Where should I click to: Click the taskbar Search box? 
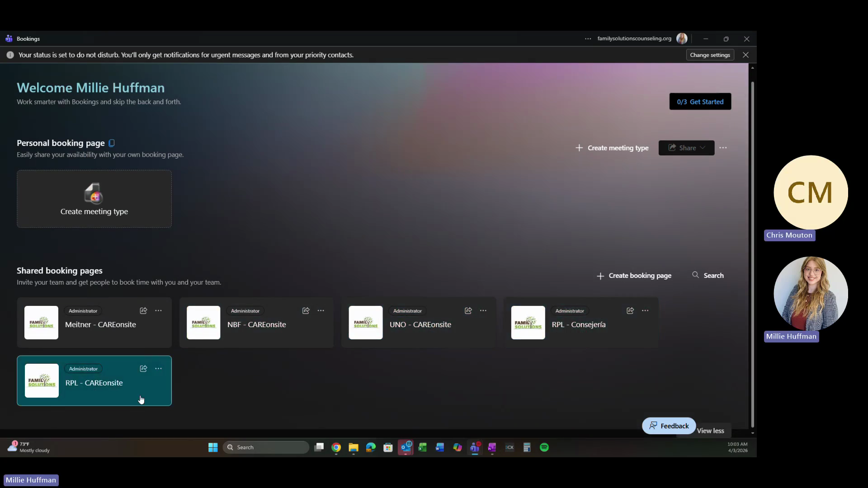tap(266, 447)
